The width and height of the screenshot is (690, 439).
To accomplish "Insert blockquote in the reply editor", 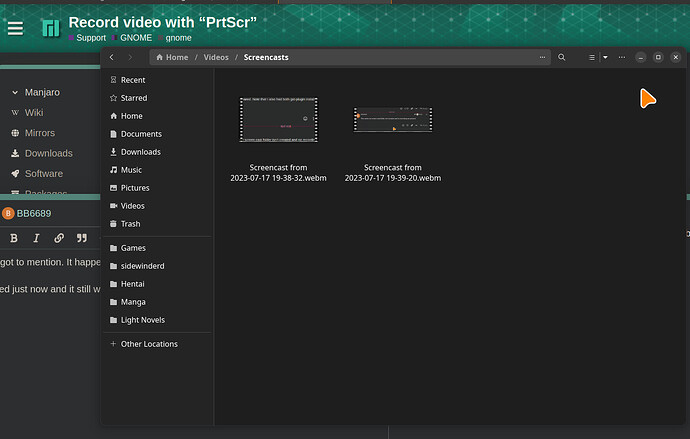I will coord(82,238).
